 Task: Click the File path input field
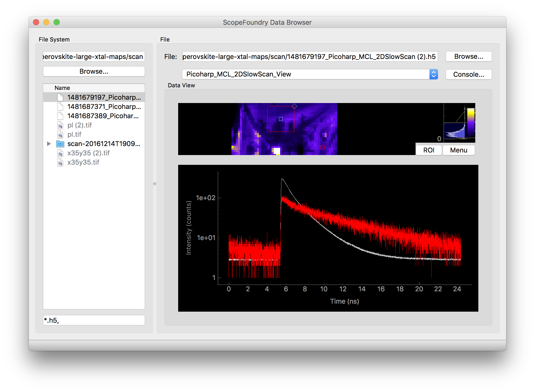pos(310,56)
